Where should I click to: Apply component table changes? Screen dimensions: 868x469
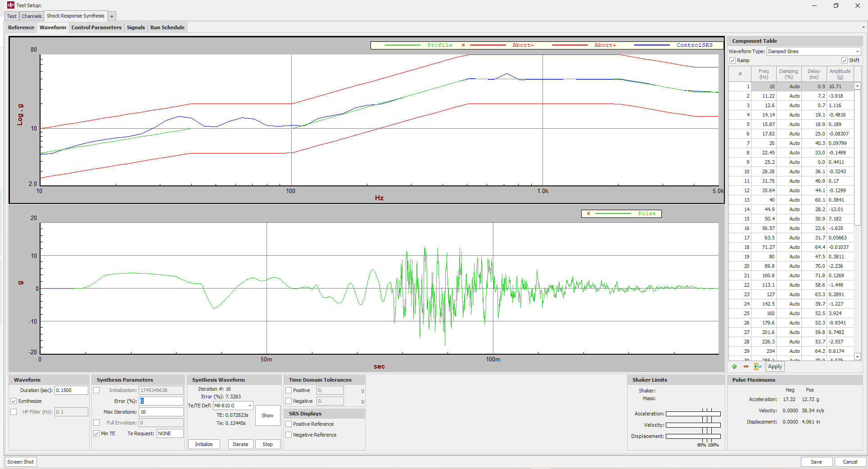pyautogui.click(x=775, y=366)
